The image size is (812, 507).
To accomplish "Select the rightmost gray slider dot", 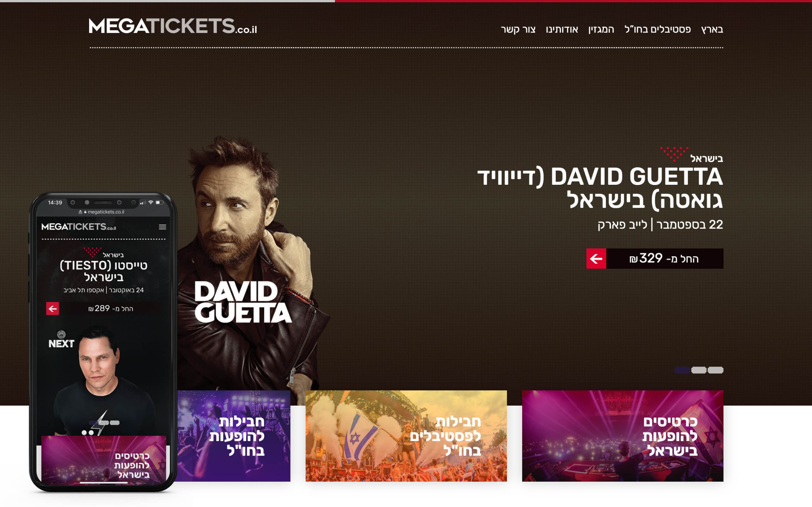I will pyautogui.click(x=715, y=370).
